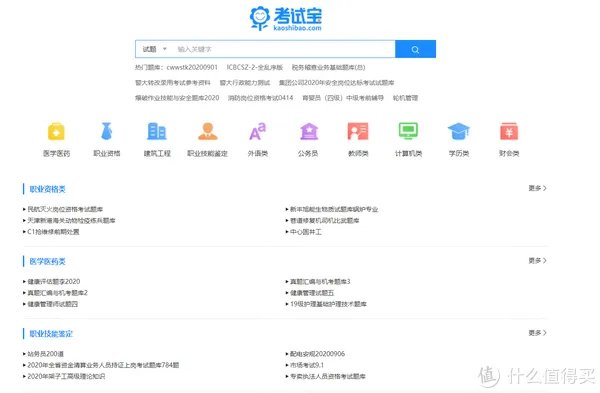Open the 站务员200道 entry
Viewport: 600px width, 393px height.
pyautogui.click(x=46, y=354)
